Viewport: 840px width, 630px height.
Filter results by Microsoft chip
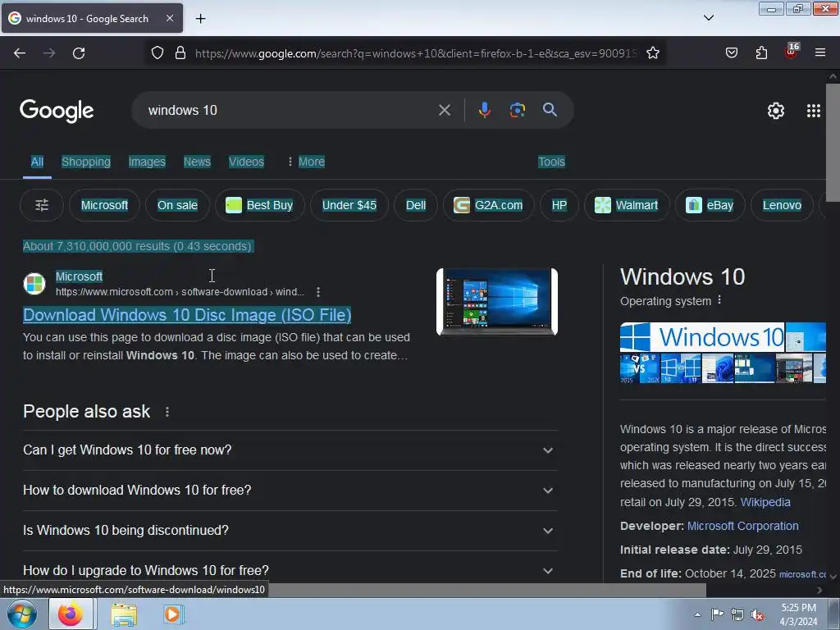104,205
